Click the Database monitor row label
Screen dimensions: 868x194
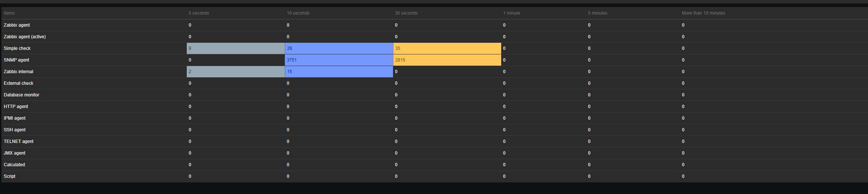point(21,95)
